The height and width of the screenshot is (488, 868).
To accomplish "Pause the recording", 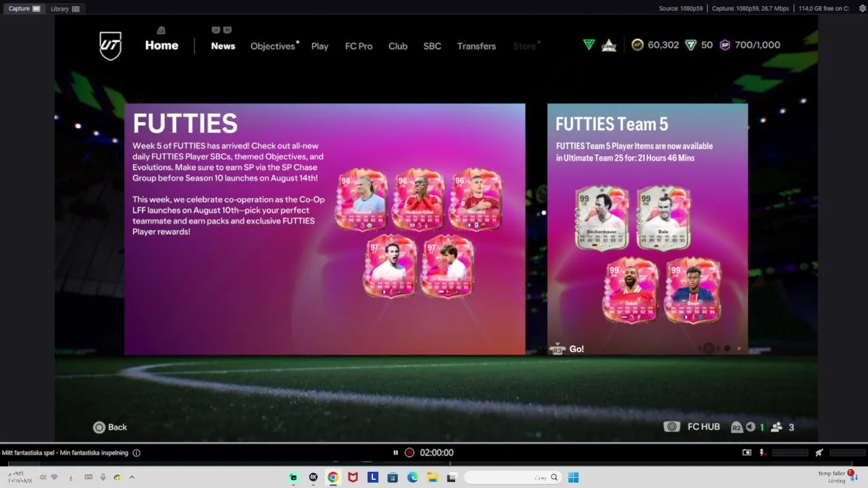I will 395,453.
